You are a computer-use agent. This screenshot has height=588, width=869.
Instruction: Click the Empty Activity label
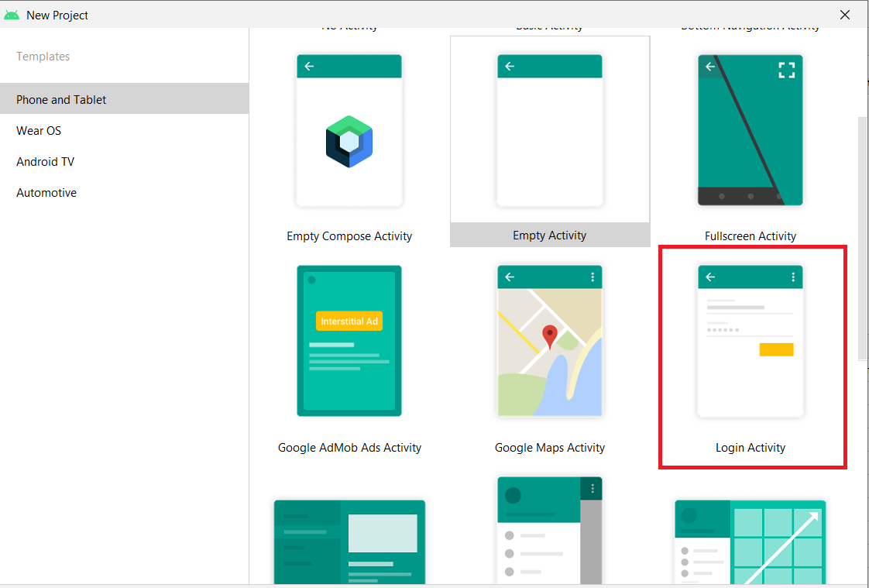click(550, 236)
